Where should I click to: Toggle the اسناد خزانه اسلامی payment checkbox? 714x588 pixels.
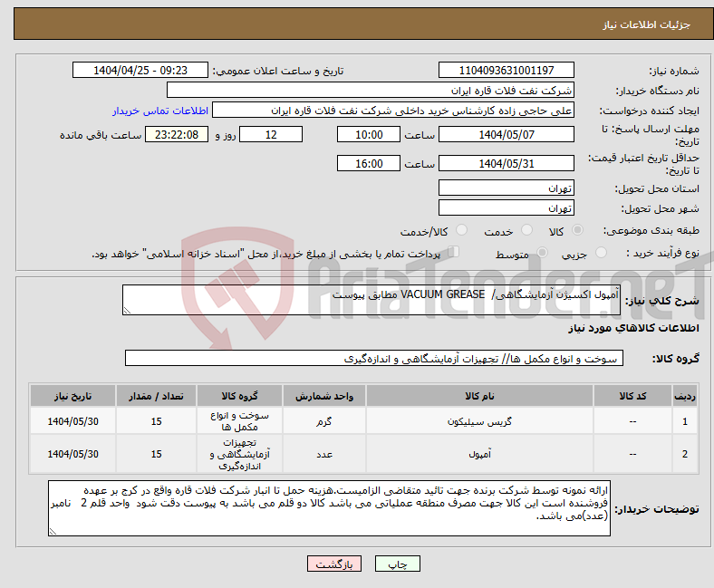pos(454,252)
